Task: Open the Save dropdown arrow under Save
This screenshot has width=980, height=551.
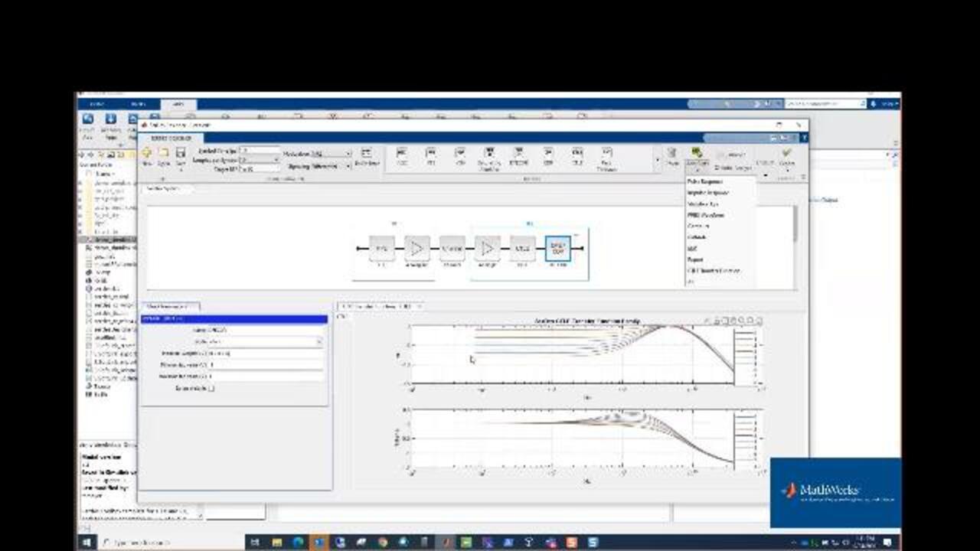Action: [x=181, y=170]
